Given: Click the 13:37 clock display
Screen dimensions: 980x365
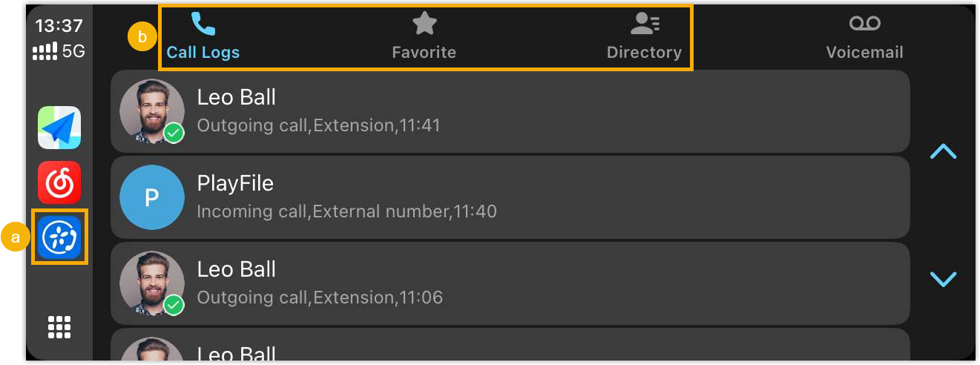Looking at the screenshot, I should point(59,27).
